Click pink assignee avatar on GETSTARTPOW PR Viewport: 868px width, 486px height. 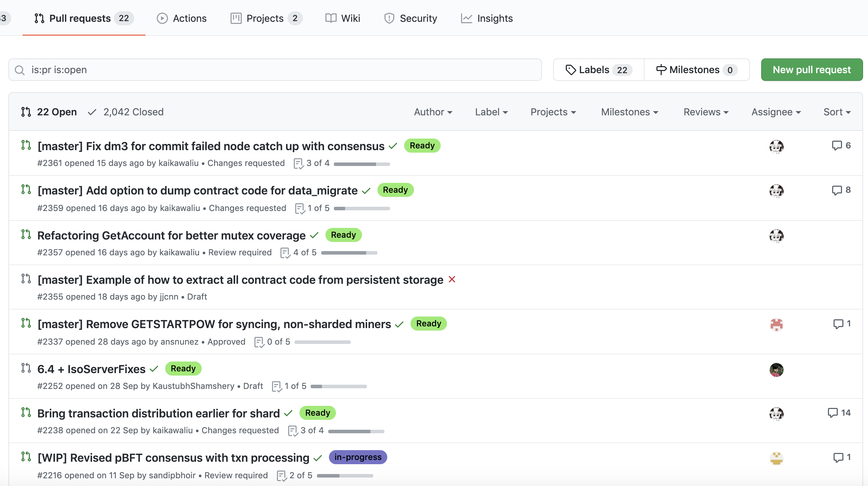coord(776,325)
